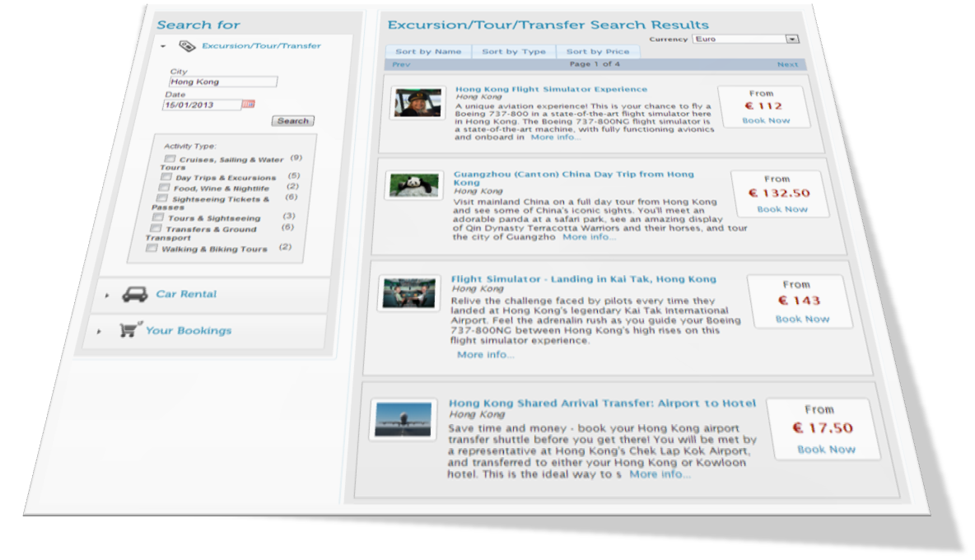Screen dimensions: 975x560
Task: Select the Sort by Name tab
Action: click(428, 52)
